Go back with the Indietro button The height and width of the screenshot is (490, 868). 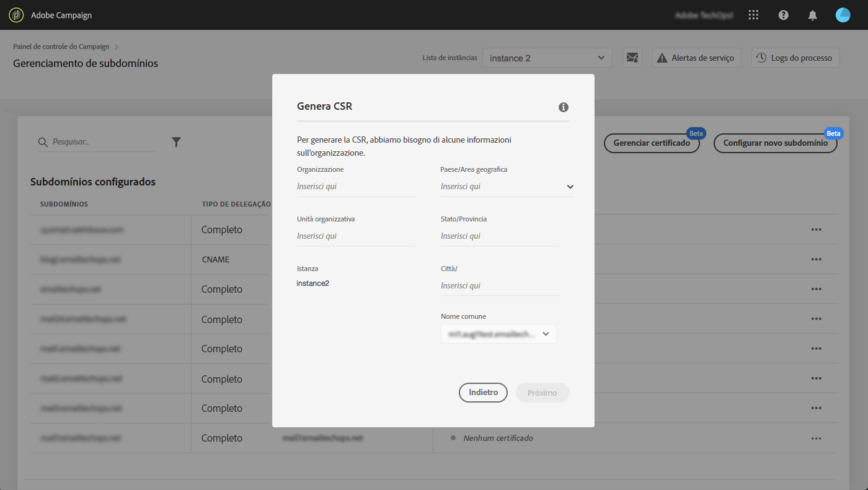click(x=483, y=393)
